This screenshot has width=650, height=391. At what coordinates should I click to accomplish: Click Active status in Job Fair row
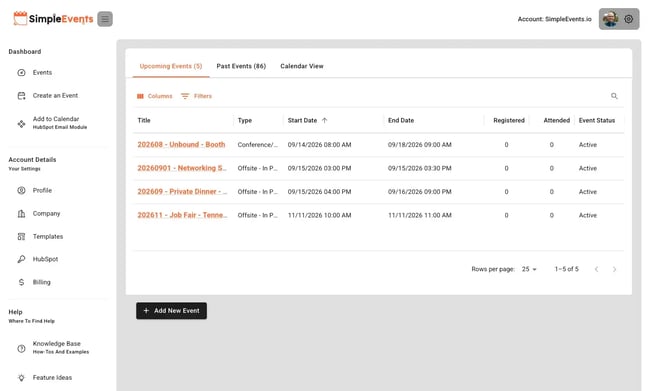pos(588,215)
